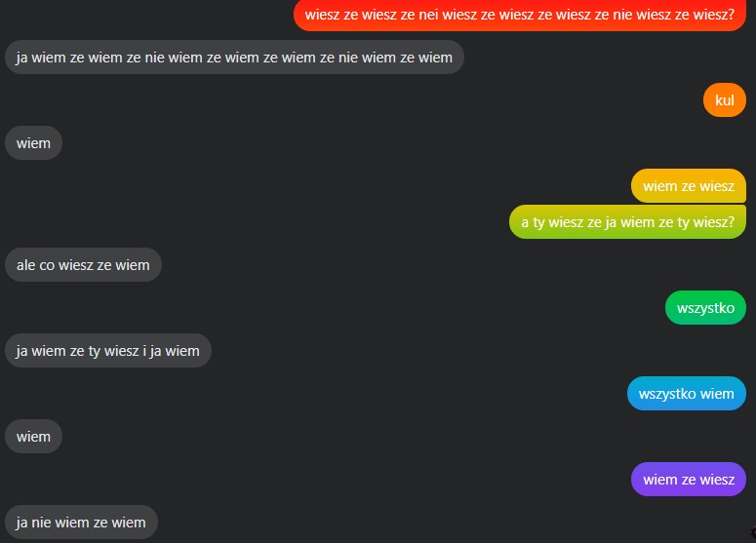Click the misspelled word 'nei' in the red message
This screenshot has width=756, height=543.
click(x=428, y=15)
